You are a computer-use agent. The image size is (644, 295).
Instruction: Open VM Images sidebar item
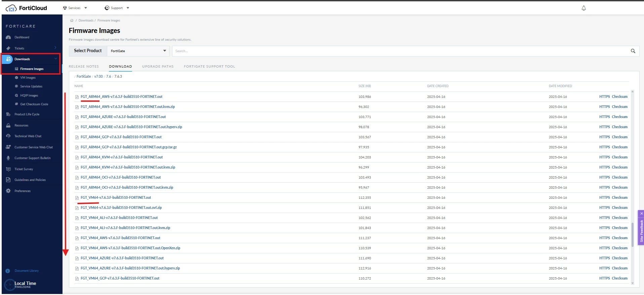28,78
